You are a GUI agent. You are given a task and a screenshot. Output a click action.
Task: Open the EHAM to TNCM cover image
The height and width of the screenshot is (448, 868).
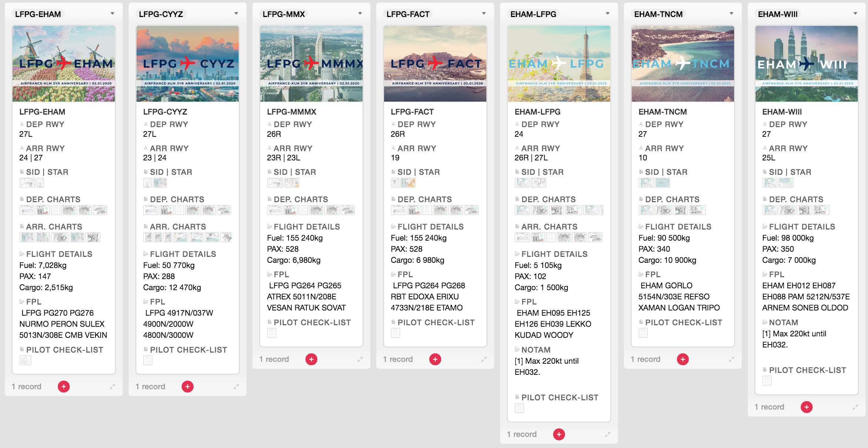683,64
